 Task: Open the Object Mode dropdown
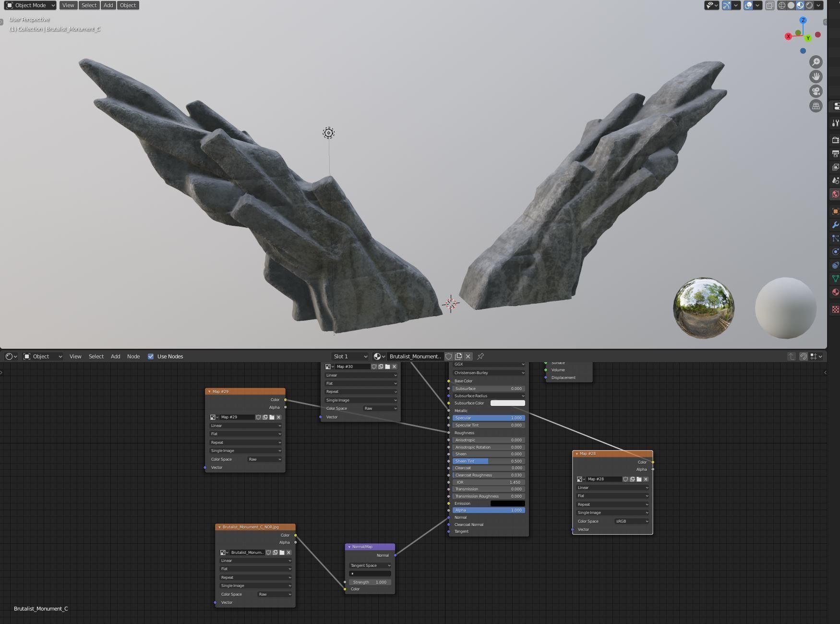click(x=30, y=5)
